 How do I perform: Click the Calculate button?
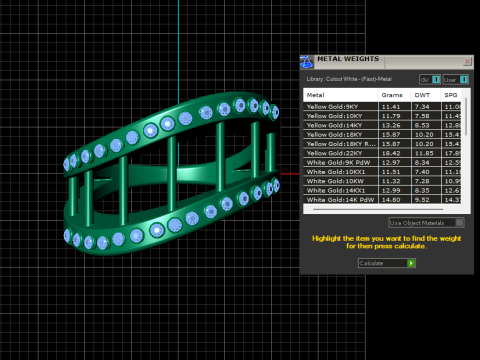point(387,263)
